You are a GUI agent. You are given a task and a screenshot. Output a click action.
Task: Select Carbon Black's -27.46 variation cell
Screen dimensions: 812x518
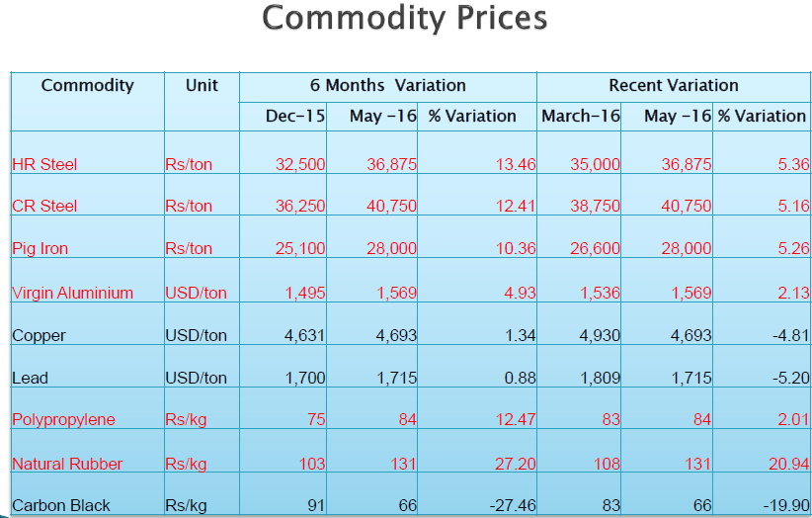click(x=513, y=505)
